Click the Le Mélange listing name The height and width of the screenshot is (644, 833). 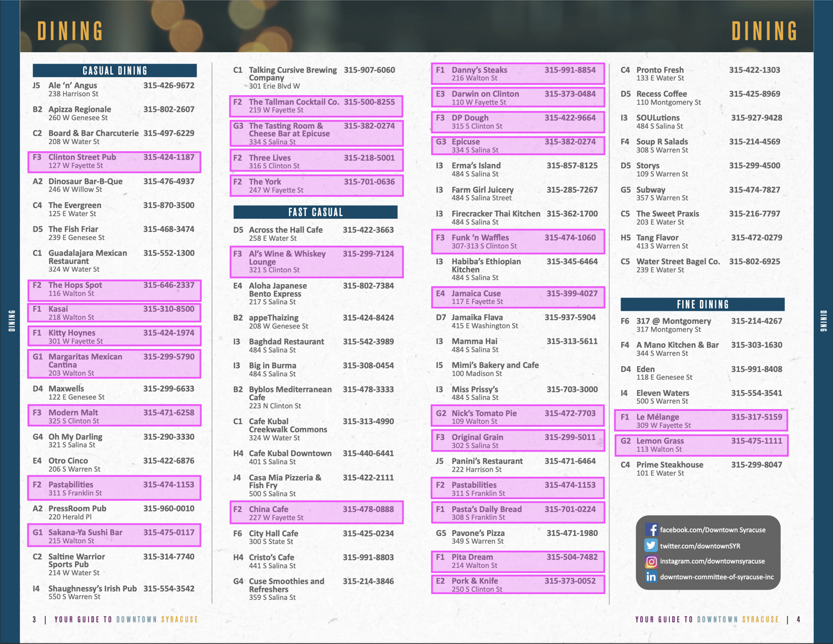[x=658, y=417]
